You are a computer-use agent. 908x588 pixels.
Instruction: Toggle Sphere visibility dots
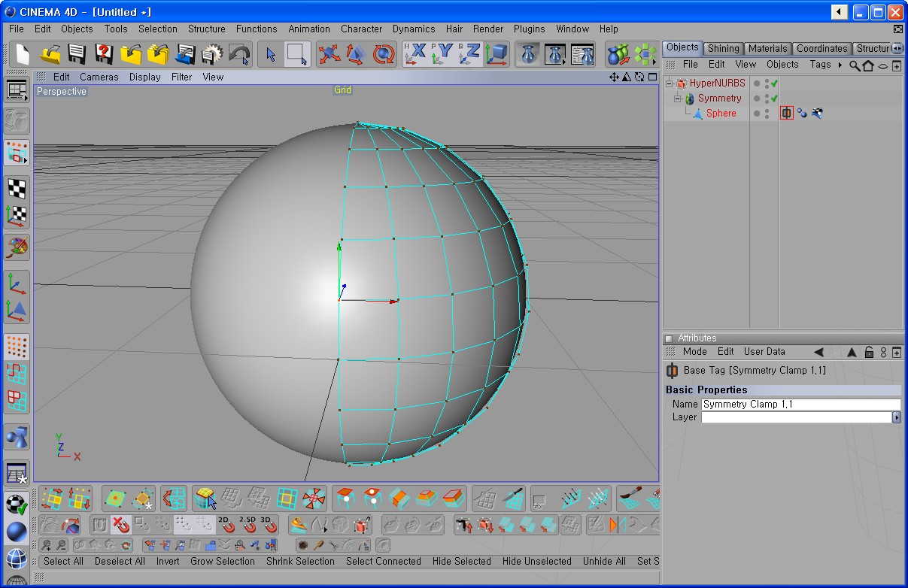[767, 114]
